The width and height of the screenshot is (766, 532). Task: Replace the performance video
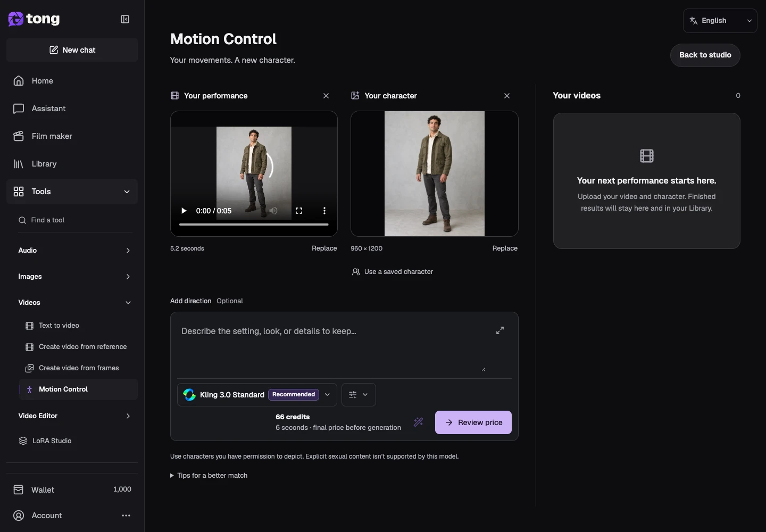coord(324,248)
